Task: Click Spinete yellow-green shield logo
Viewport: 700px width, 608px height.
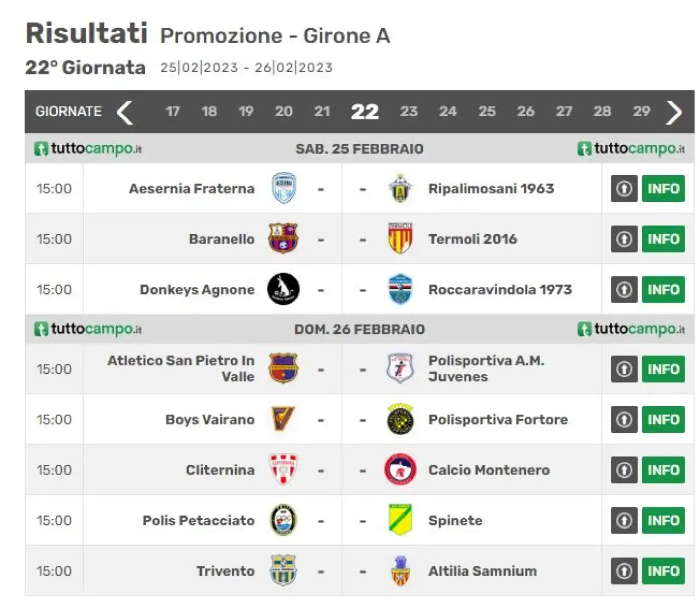Action: point(400,520)
